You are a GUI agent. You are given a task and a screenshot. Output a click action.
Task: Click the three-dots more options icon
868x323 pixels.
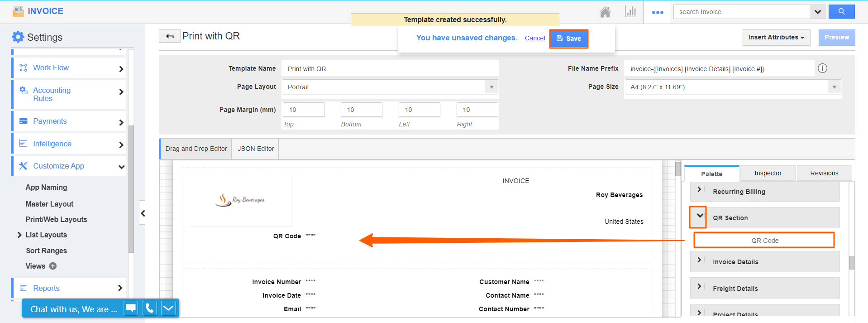coord(657,12)
